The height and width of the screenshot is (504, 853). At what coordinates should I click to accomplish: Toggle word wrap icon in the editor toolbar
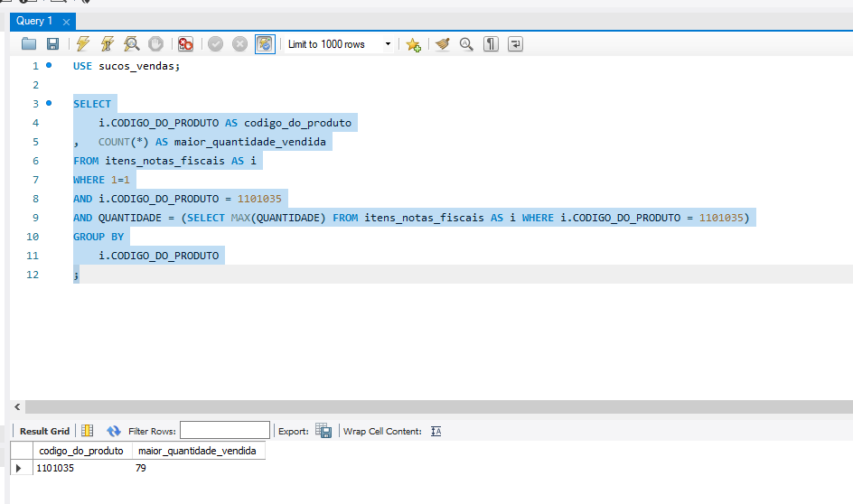516,44
